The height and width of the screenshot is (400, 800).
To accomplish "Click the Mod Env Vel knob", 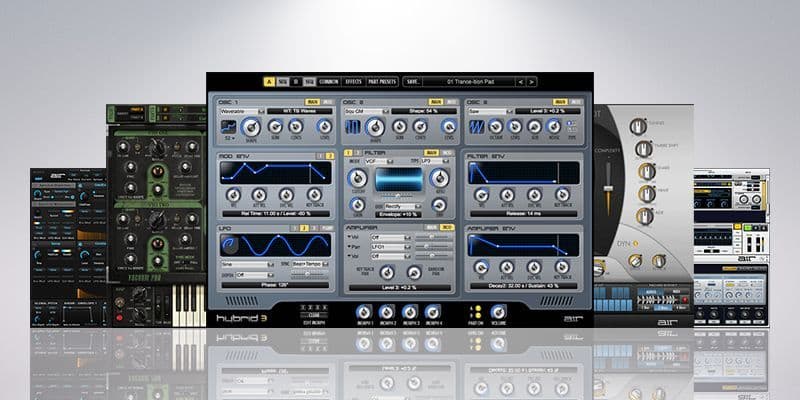I will click(233, 194).
